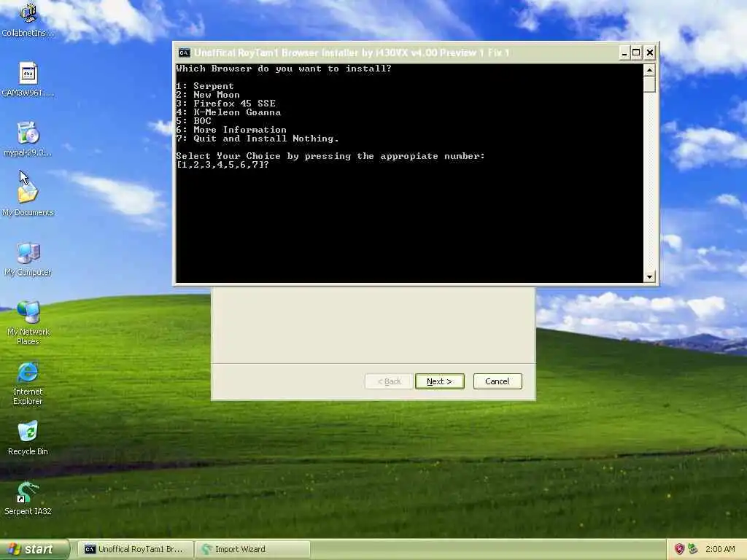Click the taskbar clock showing 2:00 AM
747x560 pixels.
(720, 549)
